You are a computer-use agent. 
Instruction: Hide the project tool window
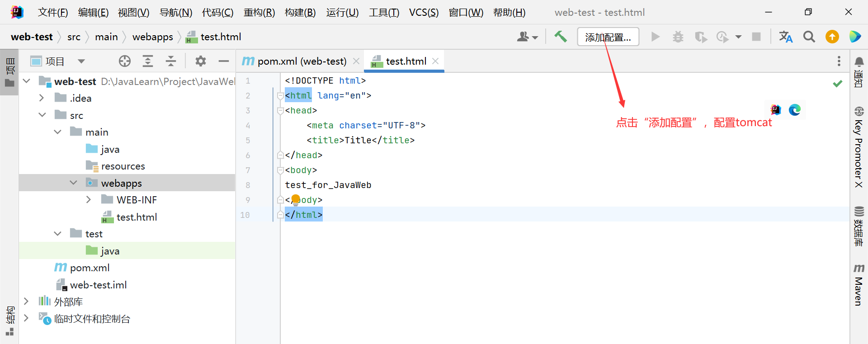pos(224,61)
